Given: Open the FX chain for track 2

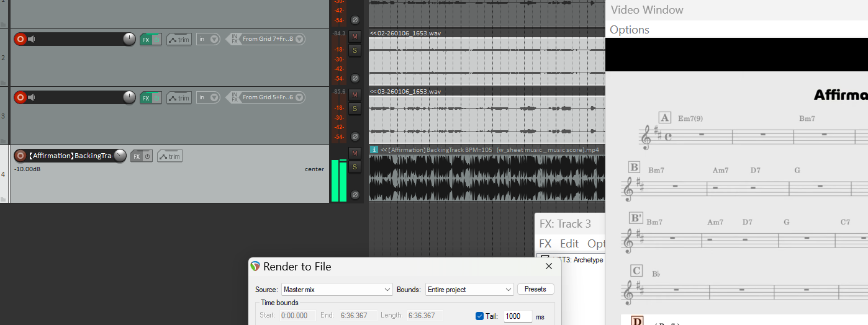Looking at the screenshot, I should (146, 39).
